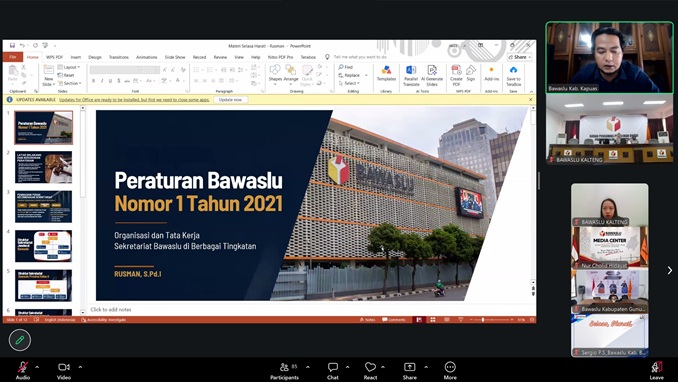This screenshot has width=678, height=382.
Task: Start screen share with Share button
Action: (x=409, y=370)
